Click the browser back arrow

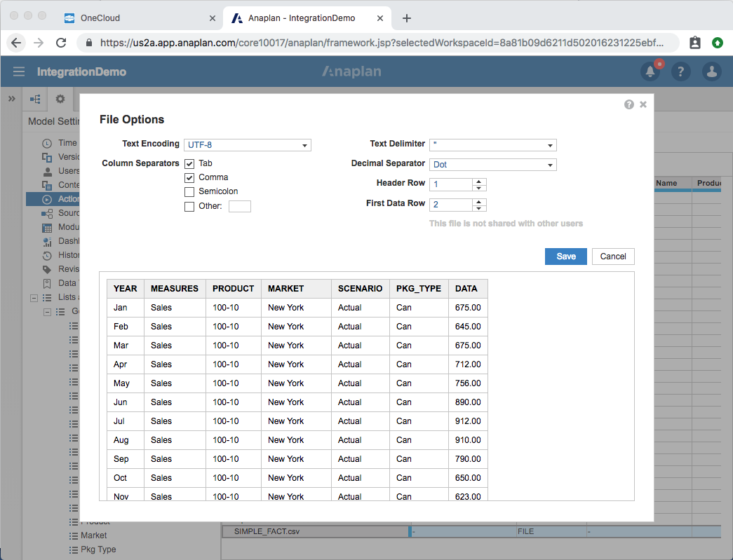pyautogui.click(x=16, y=43)
